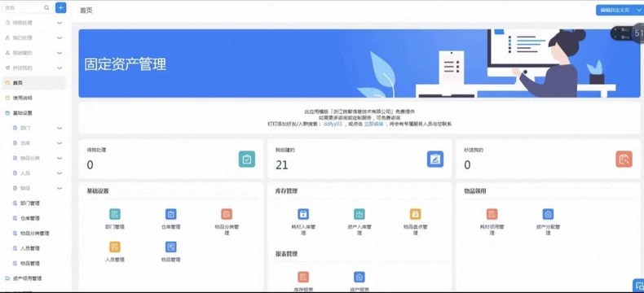
Task: Select 待我处理 item in the sidebar
Action: point(22,23)
